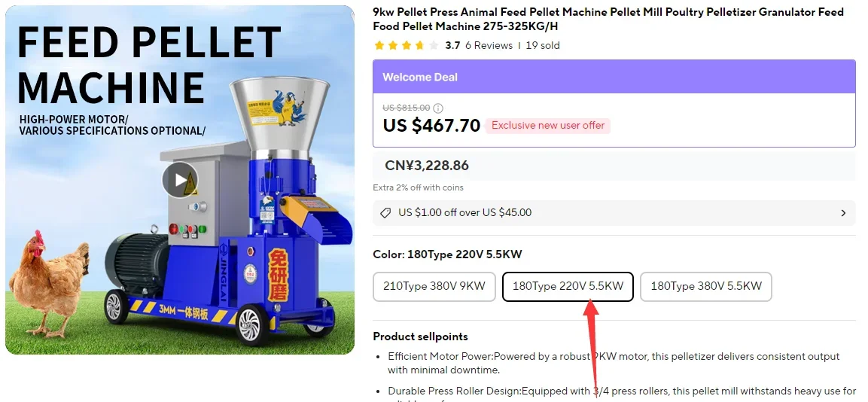Viewport: 868px width, 402px height.
Task: Click the Extra 2% off with coins text
Action: click(418, 187)
